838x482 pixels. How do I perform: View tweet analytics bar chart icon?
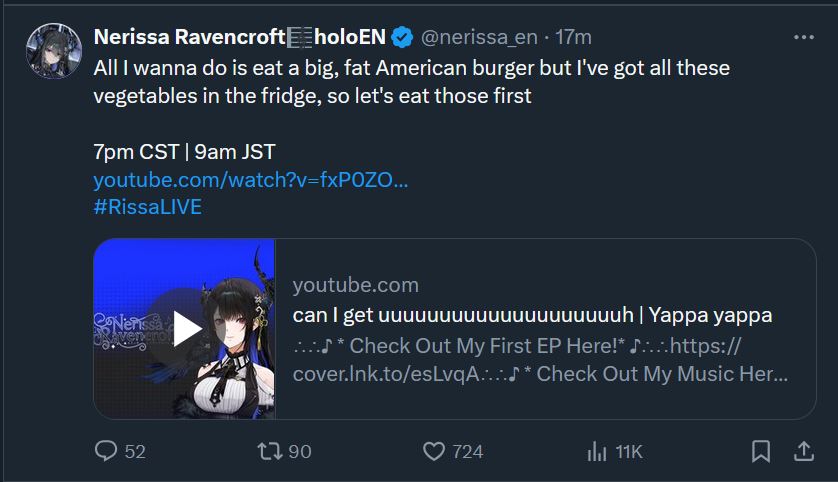point(597,451)
